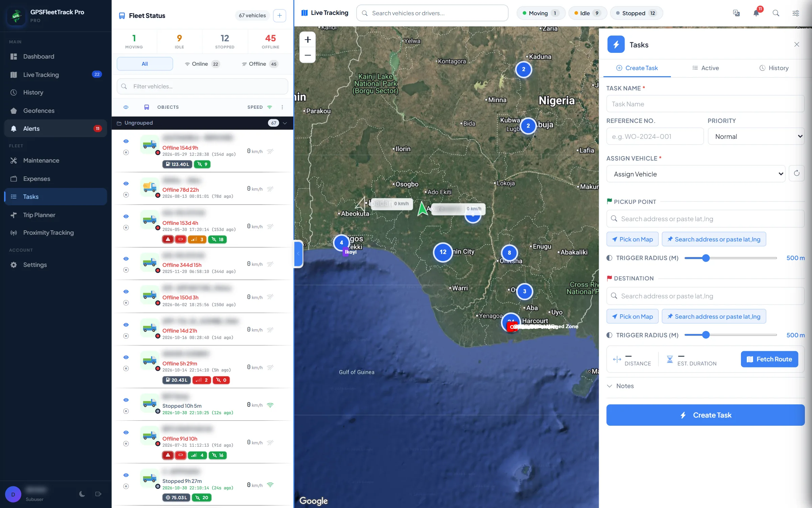Click the Filter vehicles search box
The height and width of the screenshot is (508, 812).
click(202, 86)
